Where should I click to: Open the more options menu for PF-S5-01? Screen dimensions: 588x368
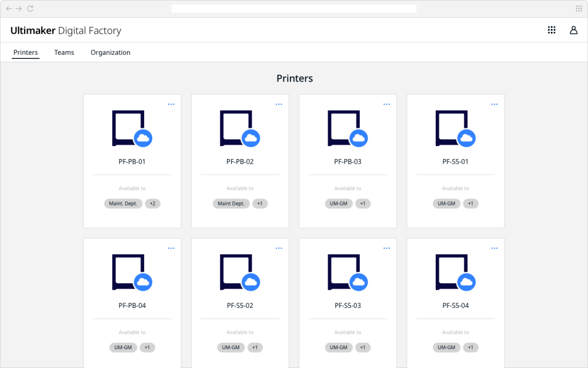tap(495, 104)
